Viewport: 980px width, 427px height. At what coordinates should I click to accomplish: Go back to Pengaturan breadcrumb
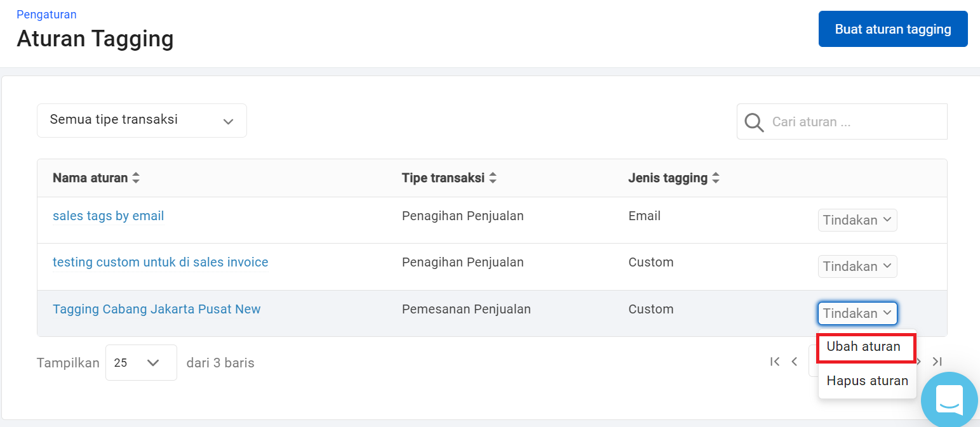[x=46, y=15]
